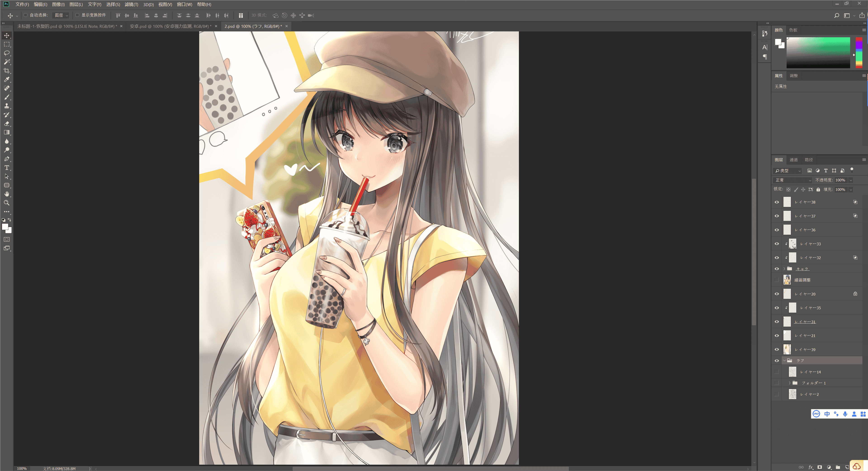Pick a color in the color field
Image resolution: width=868 pixels, height=471 pixels.
click(818, 53)
